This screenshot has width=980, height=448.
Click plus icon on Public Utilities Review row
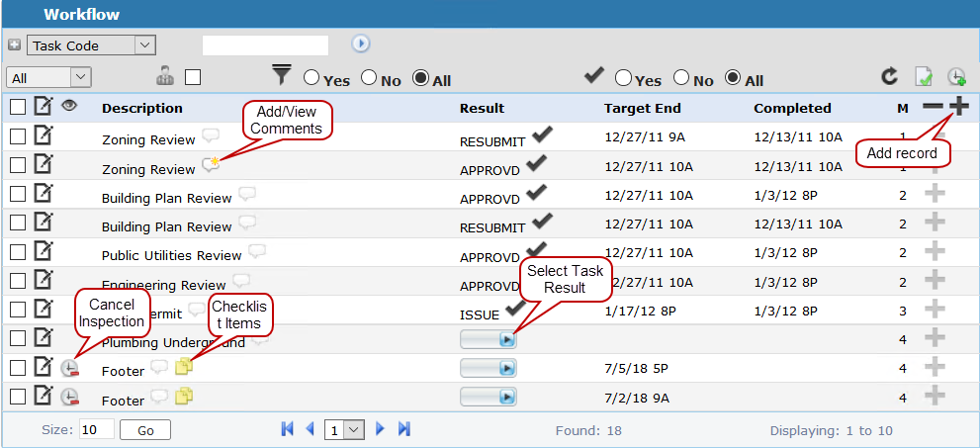pos(935,252)
